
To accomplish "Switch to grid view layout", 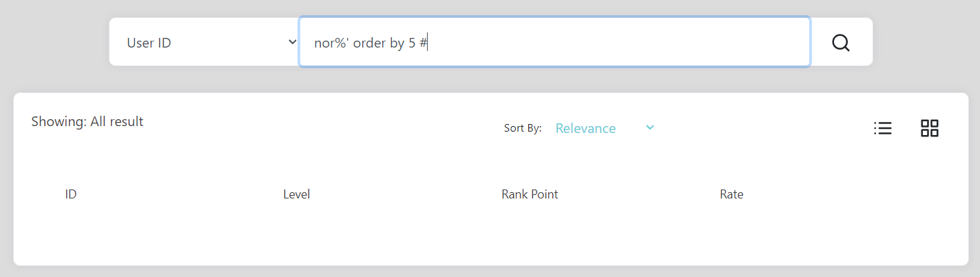I will pyautogui.click(x=930, y=128).
